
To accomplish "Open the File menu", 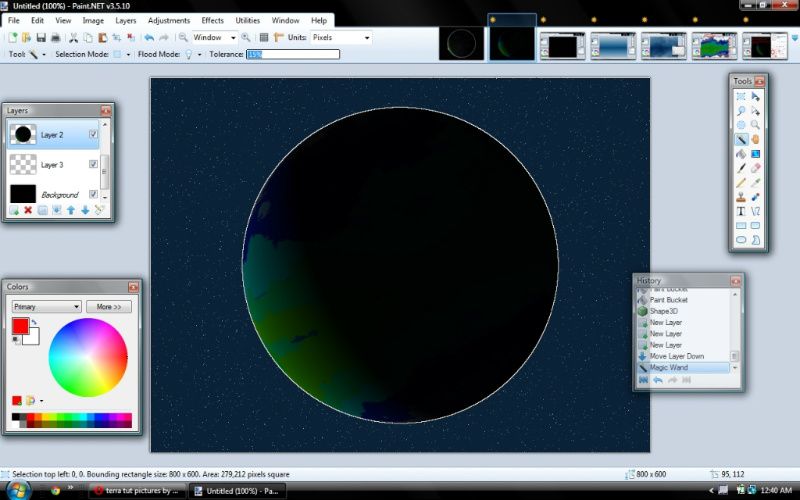I will click(x=14, y=20).
